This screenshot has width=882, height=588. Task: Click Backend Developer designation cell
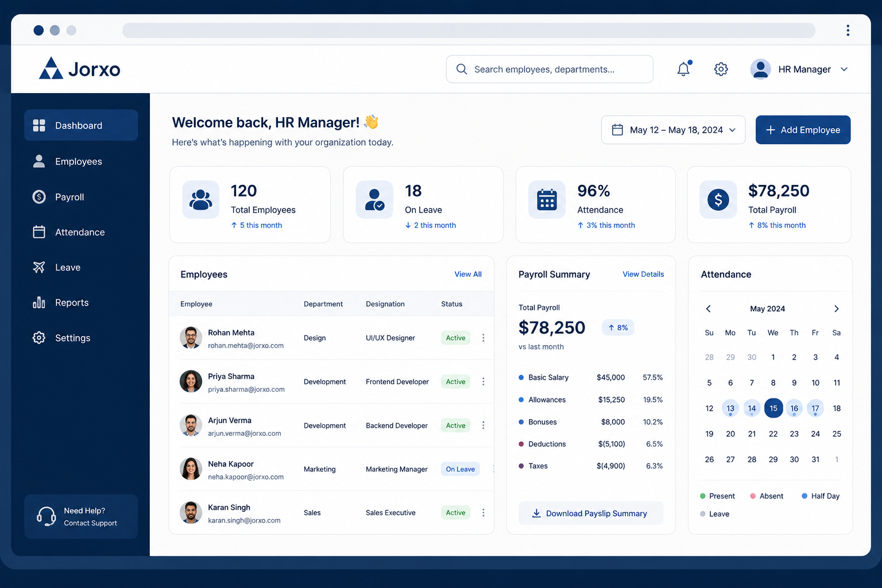[397, 425]
